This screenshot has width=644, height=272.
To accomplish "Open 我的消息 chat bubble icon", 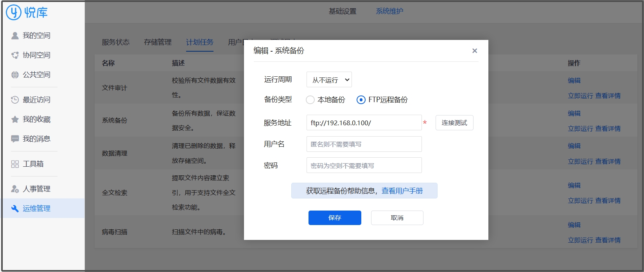I will (15, 139).
